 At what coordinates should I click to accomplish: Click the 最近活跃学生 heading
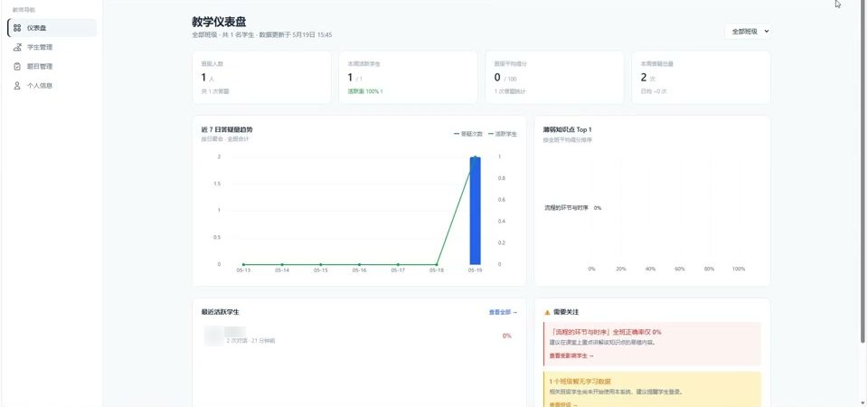(x=221, y=312)
